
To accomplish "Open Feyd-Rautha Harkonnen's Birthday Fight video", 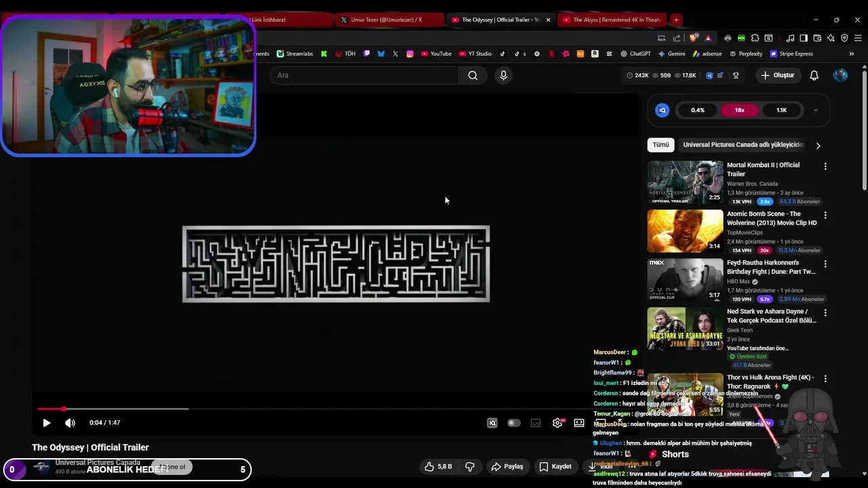I will (771, 267).
